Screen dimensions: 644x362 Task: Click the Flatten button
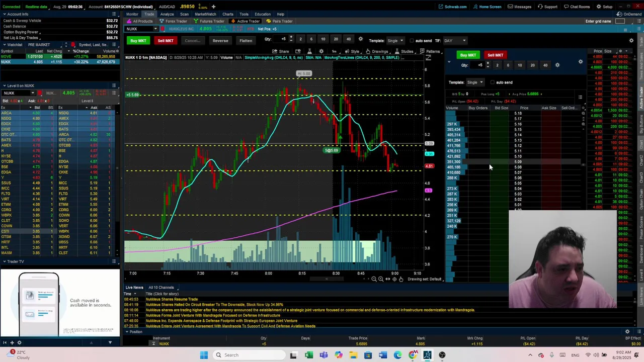point(246,41)
